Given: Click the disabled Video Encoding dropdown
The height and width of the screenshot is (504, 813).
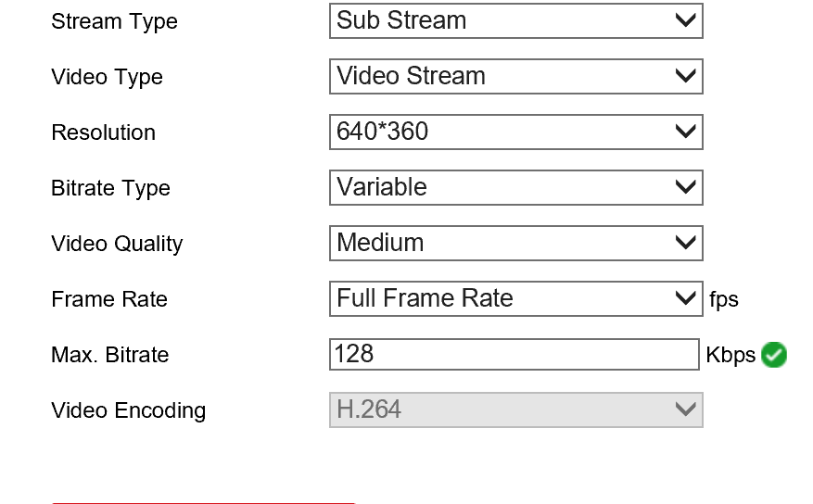Looking at the screenshot, I should point(515,409).
